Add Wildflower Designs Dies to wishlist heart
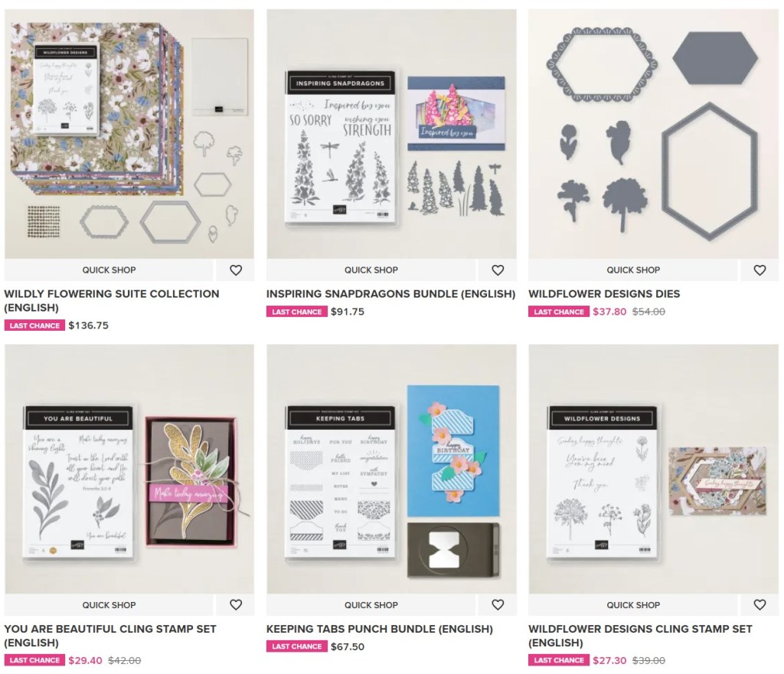This screenshot has width=784, height=674. (x=759, y=270)
